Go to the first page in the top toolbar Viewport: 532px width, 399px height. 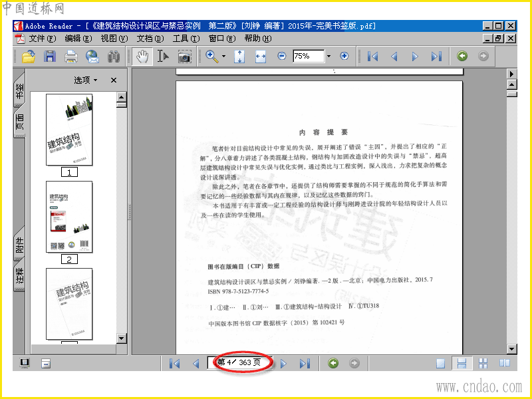pyautogui.click(x=372, y=57)
